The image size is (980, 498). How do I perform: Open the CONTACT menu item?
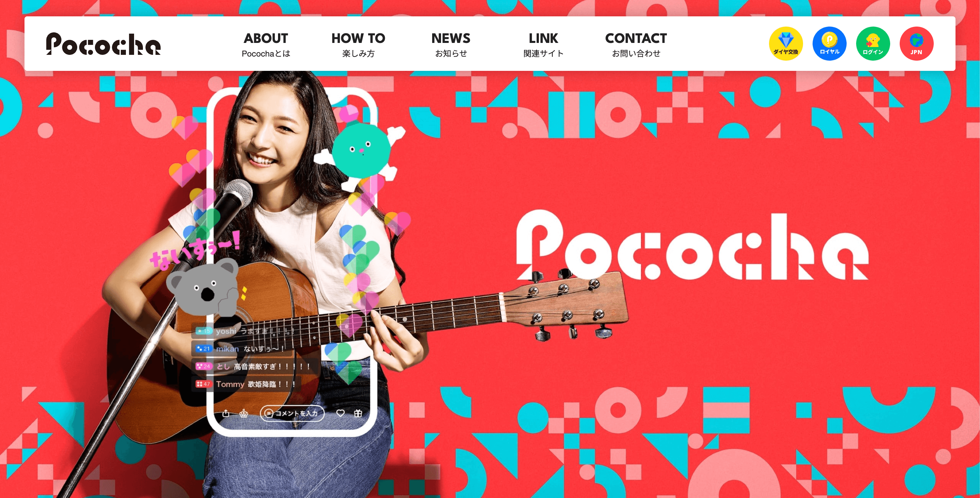(x=636, y=45)
